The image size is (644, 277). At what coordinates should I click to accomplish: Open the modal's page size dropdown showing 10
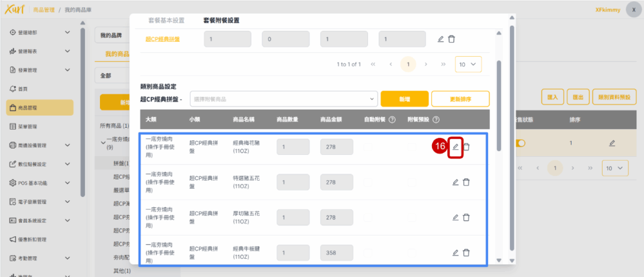[x=469, y=64]
